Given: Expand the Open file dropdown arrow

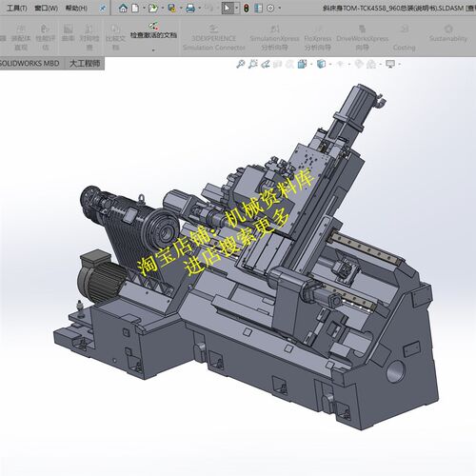Looking at the screenshot, I should pyautogui.click(x=162, y=9).
